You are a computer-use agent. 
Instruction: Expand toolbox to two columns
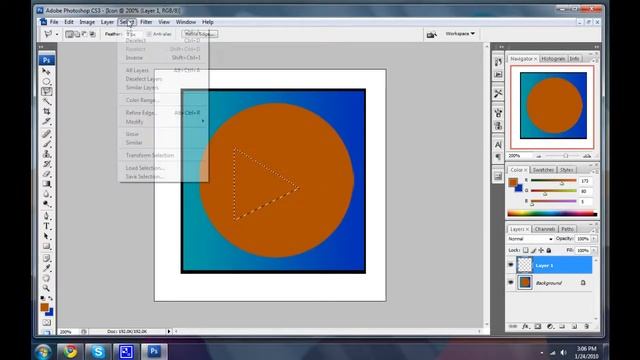pos(41,47)
